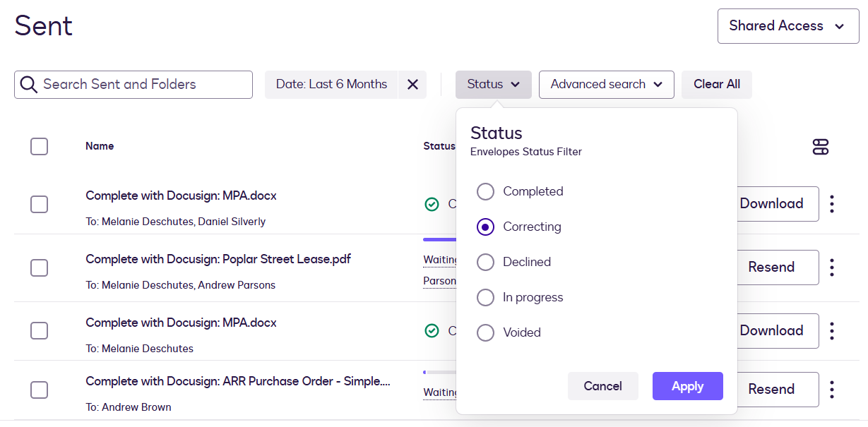This screenshot has width=868, height=427.
Task: Remove the Date: Last 6 Months filter
Action: point(412,85)
